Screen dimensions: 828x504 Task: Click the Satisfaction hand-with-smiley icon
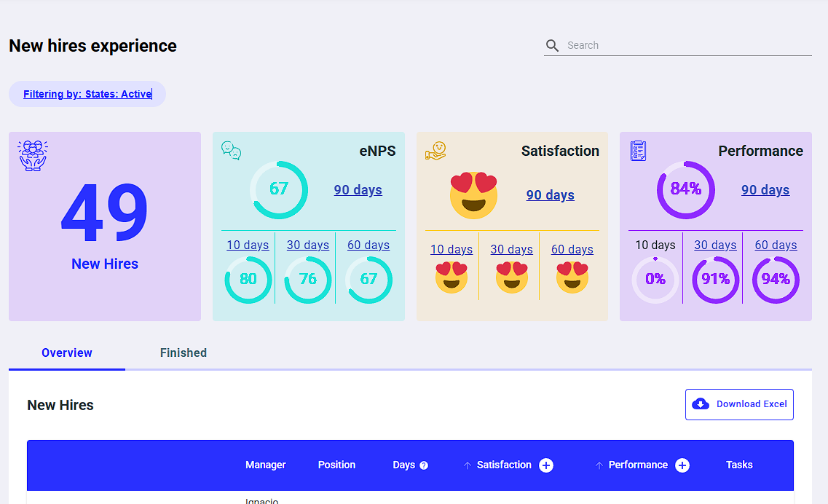(x=435, y=152)
